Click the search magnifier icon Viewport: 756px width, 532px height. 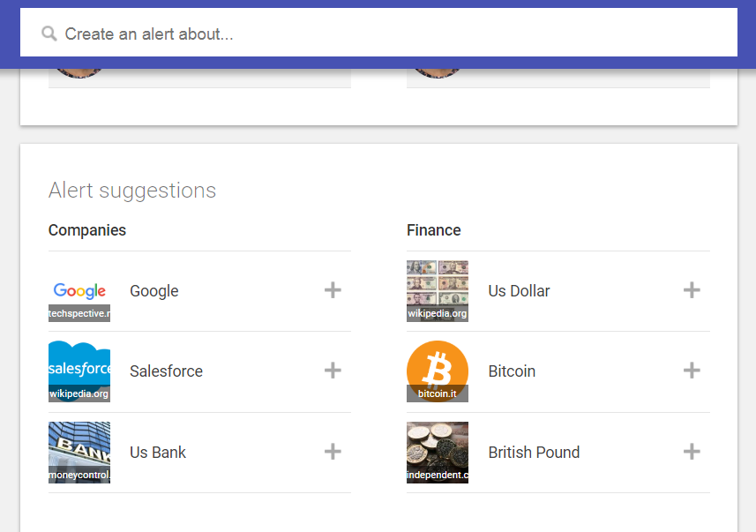pyautogui.click(x=49, y=34)
